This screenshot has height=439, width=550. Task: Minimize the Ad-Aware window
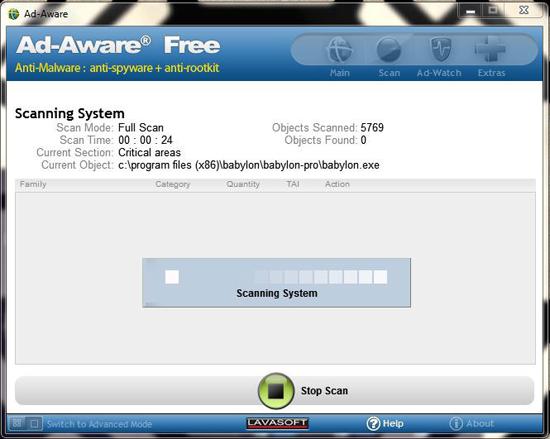pos(470,11)
